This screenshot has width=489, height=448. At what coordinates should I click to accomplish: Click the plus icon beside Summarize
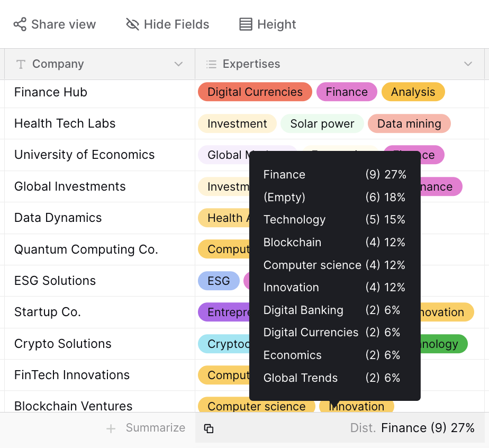111,428
